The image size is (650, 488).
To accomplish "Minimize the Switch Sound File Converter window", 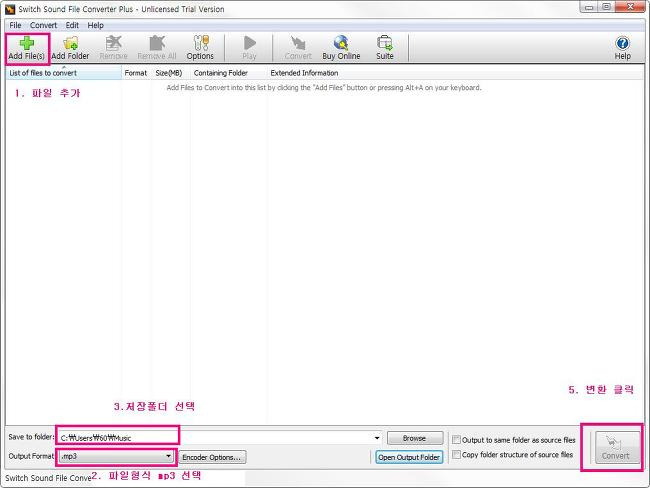I will point(589,7).
